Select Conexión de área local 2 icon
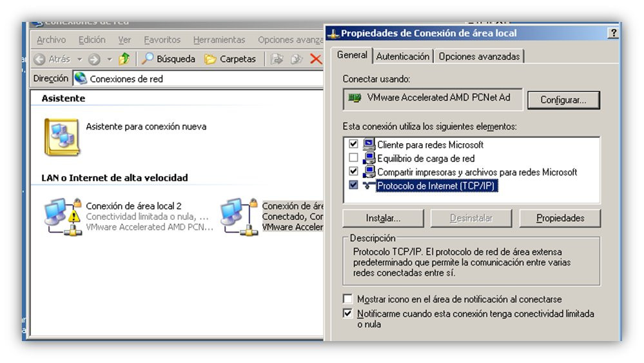Viewport: 644px width, 363px height. (63, 217)
